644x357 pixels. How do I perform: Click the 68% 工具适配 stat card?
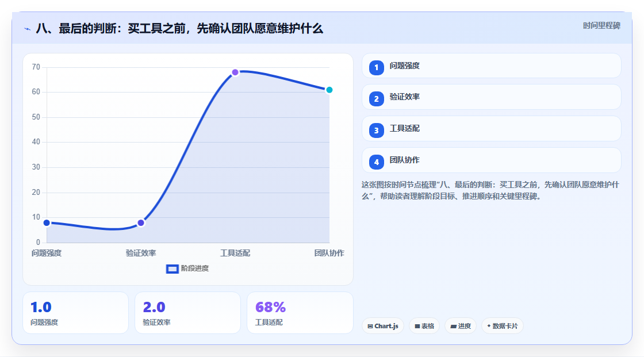pos(300,313)
